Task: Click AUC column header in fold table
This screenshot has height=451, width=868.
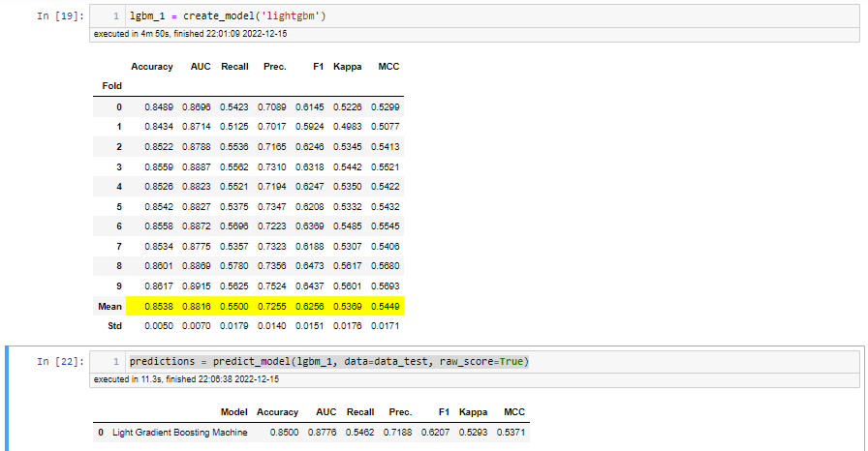Action: [201, 67]
